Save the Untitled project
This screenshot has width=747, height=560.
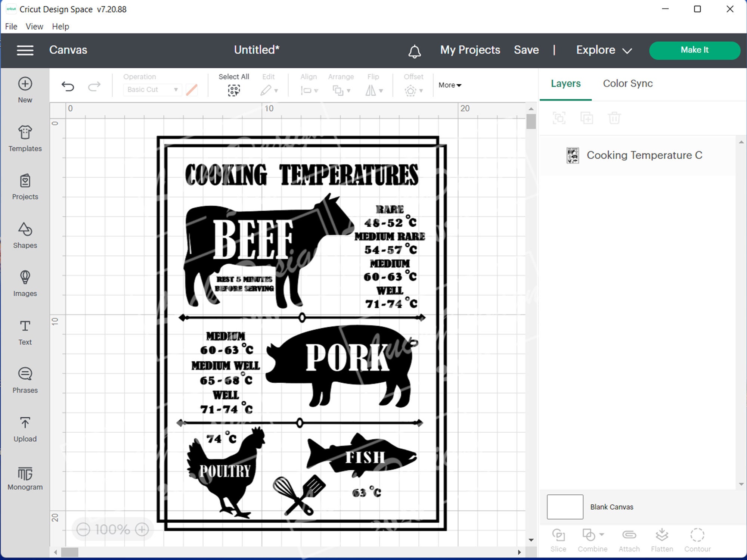[526, 50]
